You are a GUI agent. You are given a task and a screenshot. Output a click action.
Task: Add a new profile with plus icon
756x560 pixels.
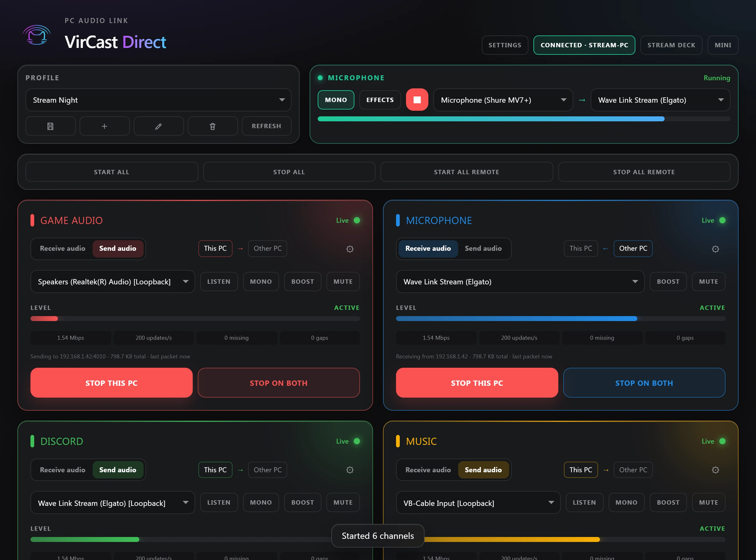click(x=104, y=126)
